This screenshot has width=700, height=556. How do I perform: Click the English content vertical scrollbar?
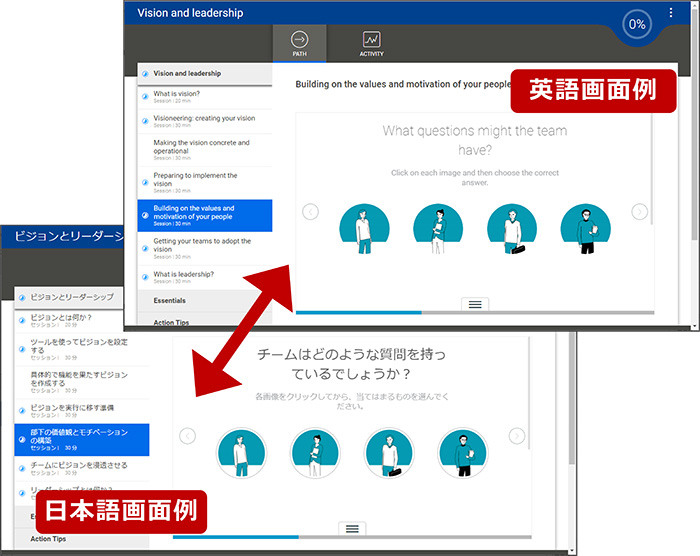click(652, 170)
